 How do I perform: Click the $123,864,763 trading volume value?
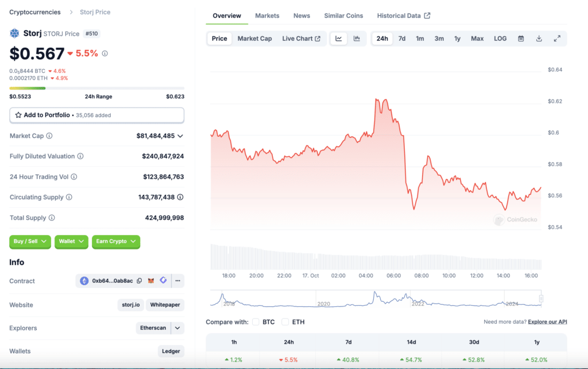click(x=164, y=177)
